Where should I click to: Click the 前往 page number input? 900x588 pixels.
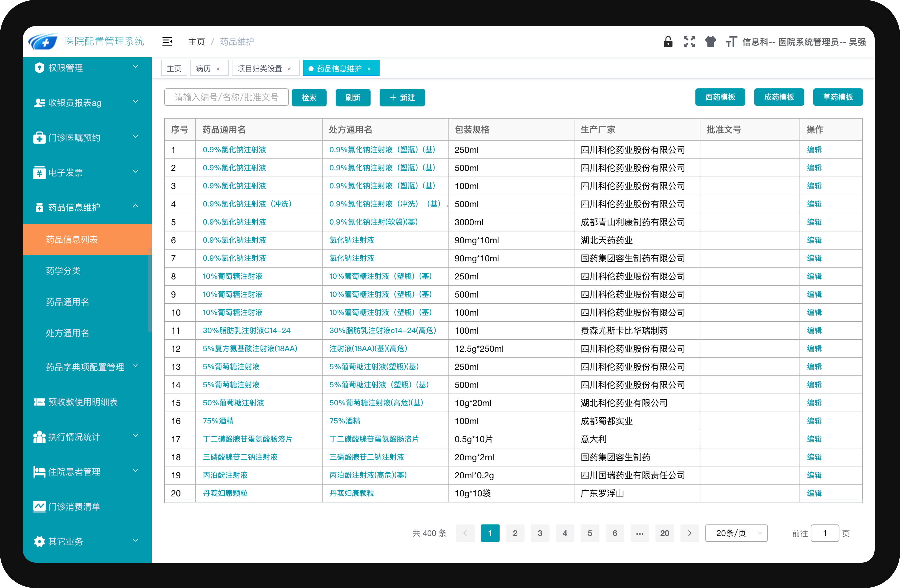pyautogui.click(x=825, y=533)
